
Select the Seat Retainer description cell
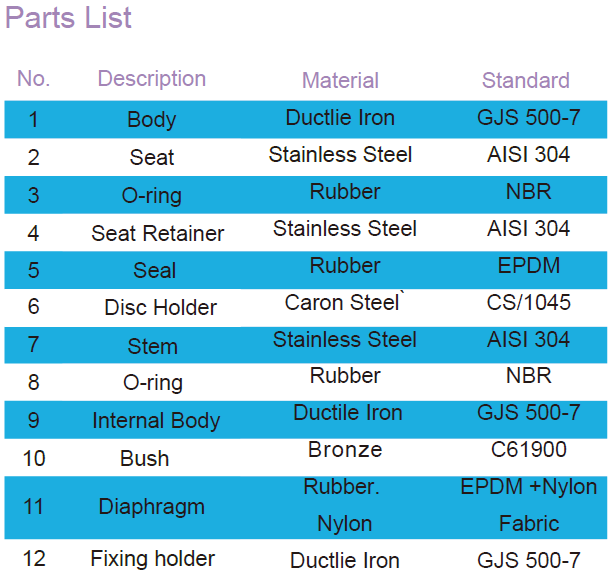point(158,233)
